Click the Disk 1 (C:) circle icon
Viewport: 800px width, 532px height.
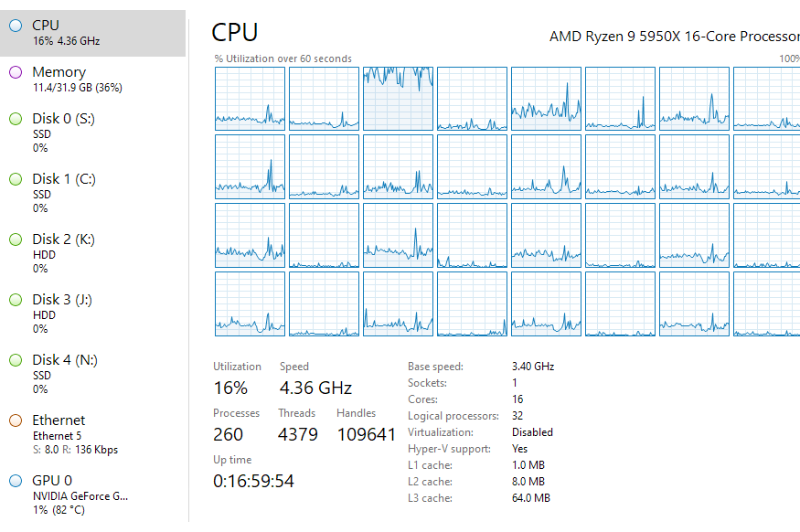point(15,179)
